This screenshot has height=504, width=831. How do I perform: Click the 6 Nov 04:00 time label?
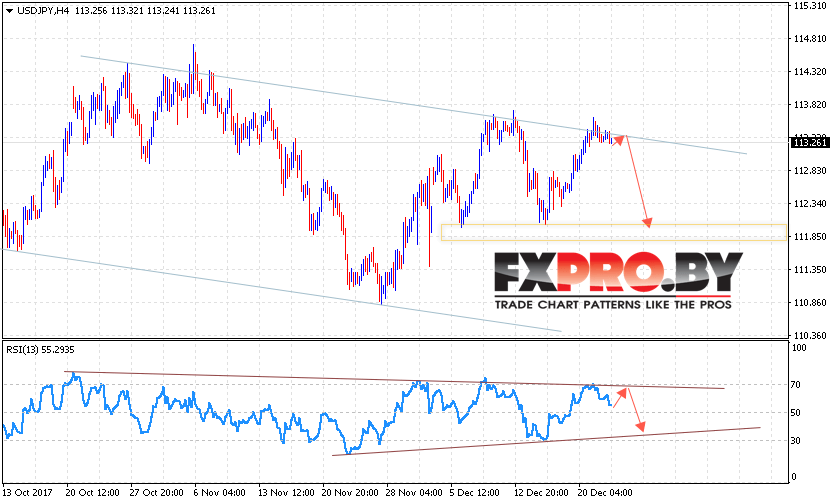(219, 492)
